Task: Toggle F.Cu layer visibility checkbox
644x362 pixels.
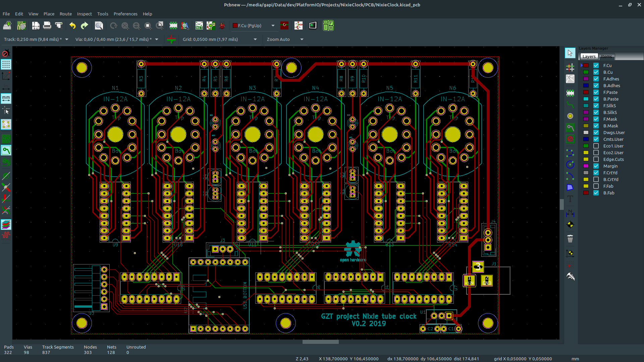Action: point(596,65)
